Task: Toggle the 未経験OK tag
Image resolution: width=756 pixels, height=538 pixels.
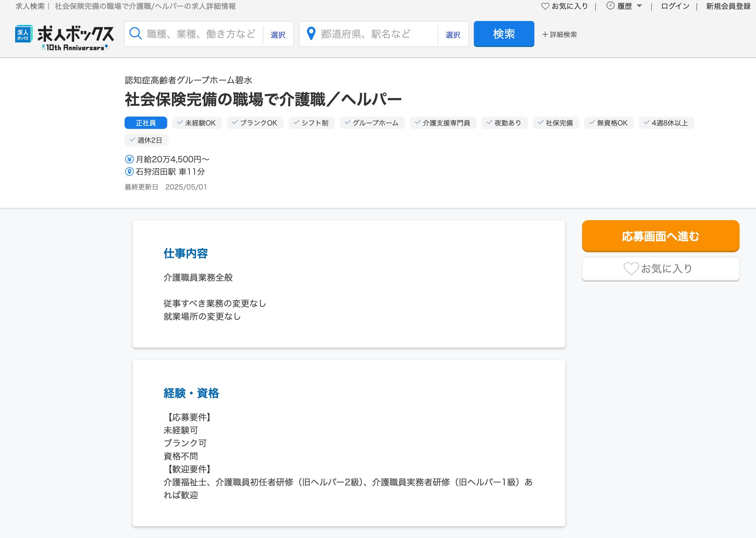Action: point(197,122)
